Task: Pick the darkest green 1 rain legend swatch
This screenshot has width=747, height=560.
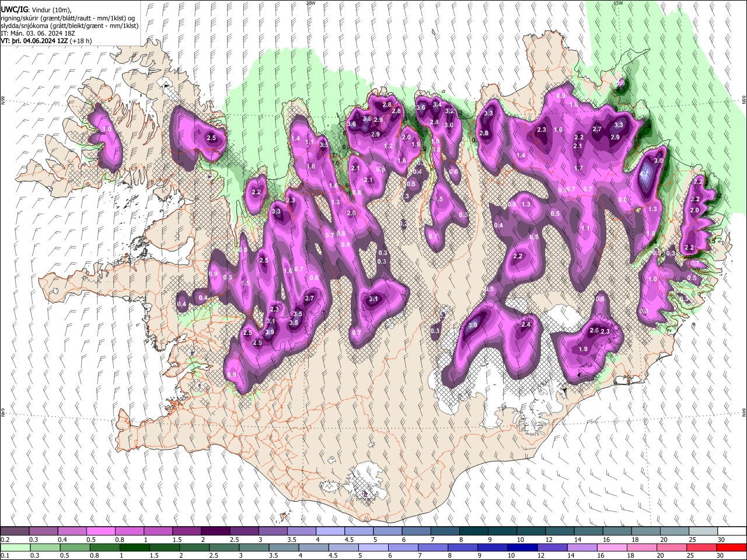Action: click(134, 547)
